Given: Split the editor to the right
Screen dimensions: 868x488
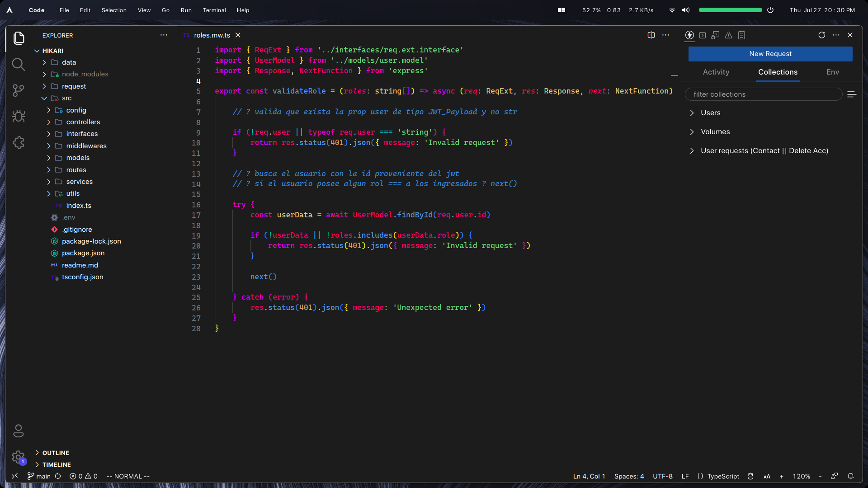Looking at the screenshot, I should pyautogui.click(x=651, y=35).
